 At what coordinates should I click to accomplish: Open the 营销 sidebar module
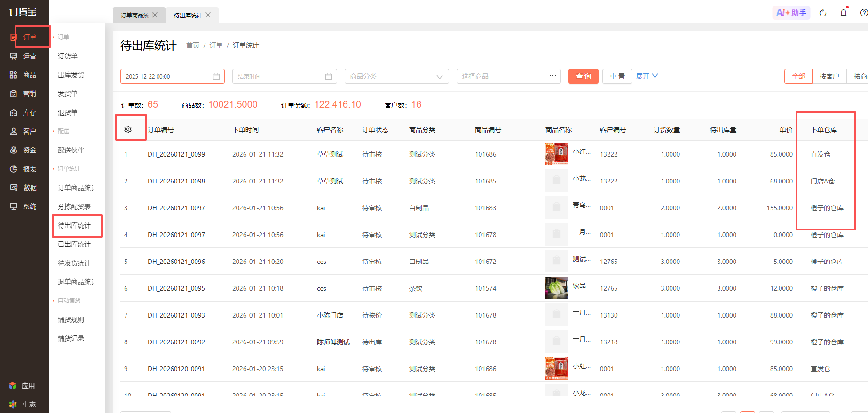pyautogui.click(x=24, y=94)
